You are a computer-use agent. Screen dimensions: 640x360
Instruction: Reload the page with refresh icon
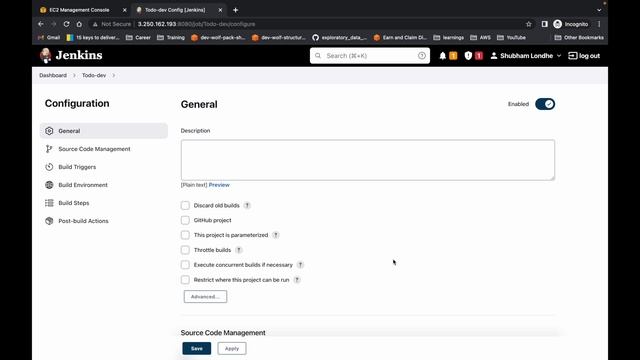coord(66,24)
